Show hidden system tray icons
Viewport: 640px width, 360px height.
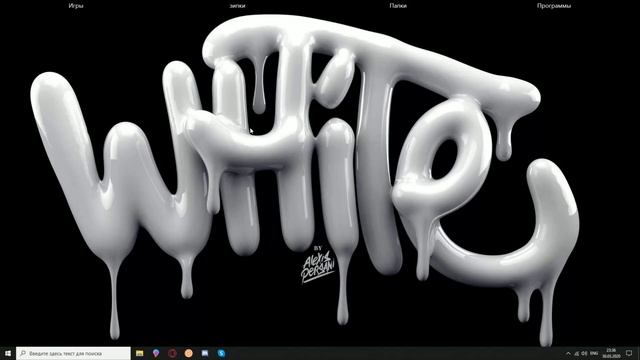[568, 353]
